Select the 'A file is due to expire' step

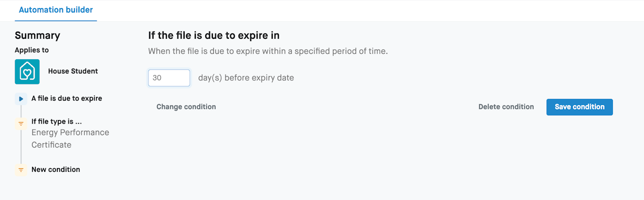point(66,98)
